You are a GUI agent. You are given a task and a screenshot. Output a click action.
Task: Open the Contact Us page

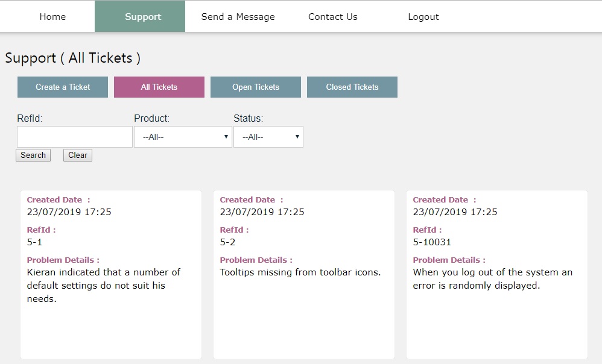click(x=333, y=16)
